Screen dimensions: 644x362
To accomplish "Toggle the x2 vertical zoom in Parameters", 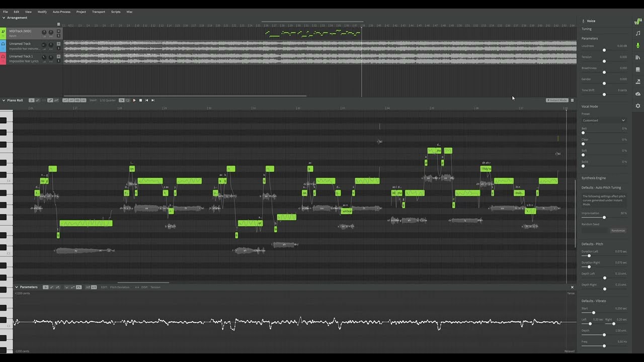I will 89,287.
